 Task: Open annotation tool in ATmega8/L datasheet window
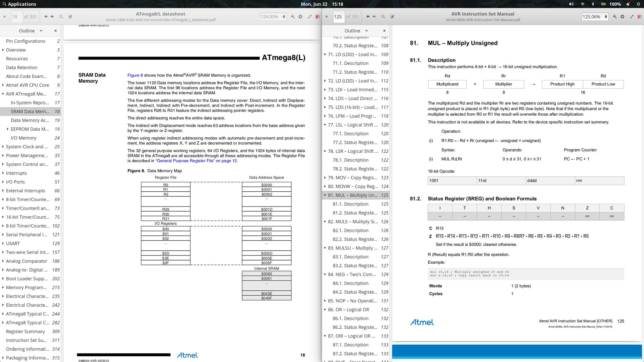tap(70, 17)
